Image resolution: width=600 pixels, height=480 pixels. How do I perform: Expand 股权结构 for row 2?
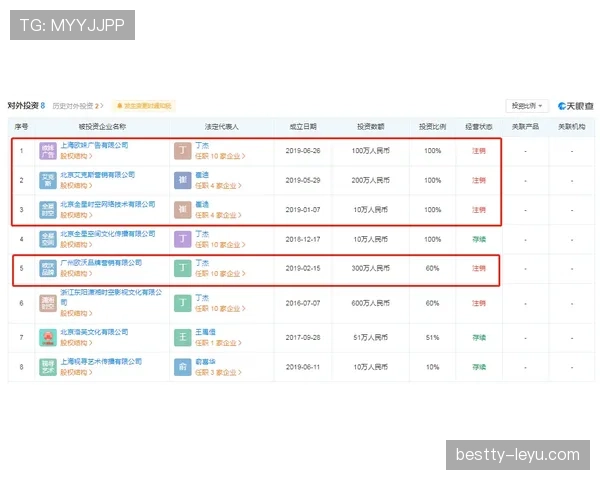click(76, 186)
